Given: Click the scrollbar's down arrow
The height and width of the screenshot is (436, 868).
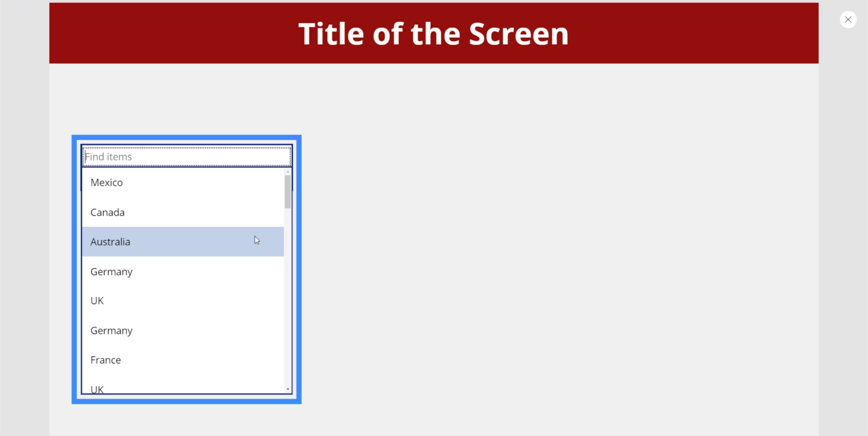Looking at the screenshot, I should click(288, 390).
